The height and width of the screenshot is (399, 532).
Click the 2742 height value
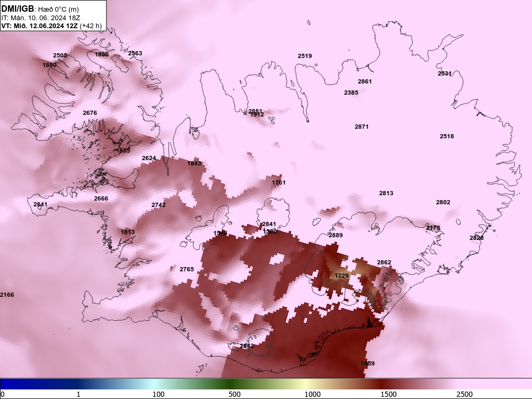(159, 205)
